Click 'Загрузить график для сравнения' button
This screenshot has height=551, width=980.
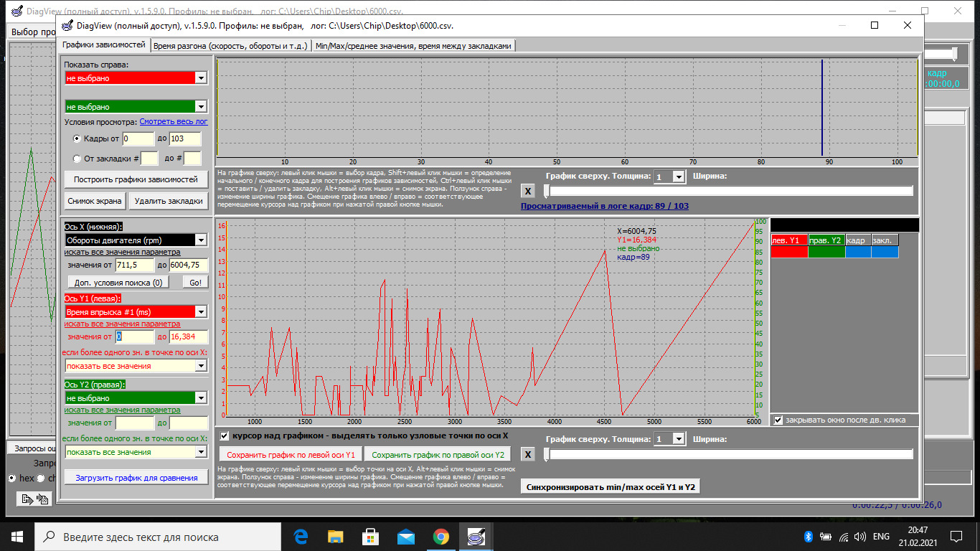point(136,478)
